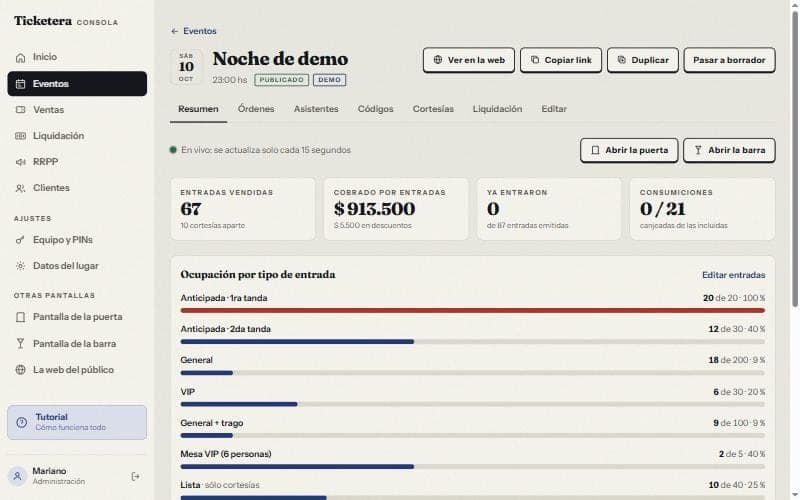Click the Entradas vendidas 67 card

243,209
